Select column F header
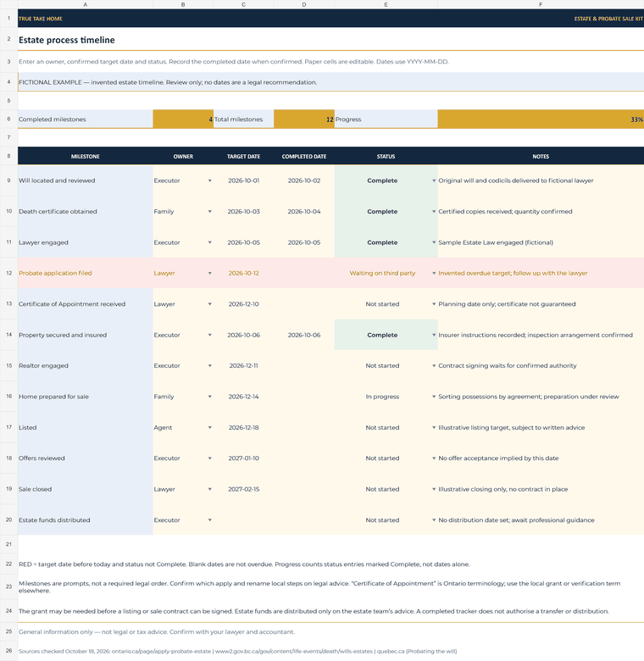 point(541,4)
